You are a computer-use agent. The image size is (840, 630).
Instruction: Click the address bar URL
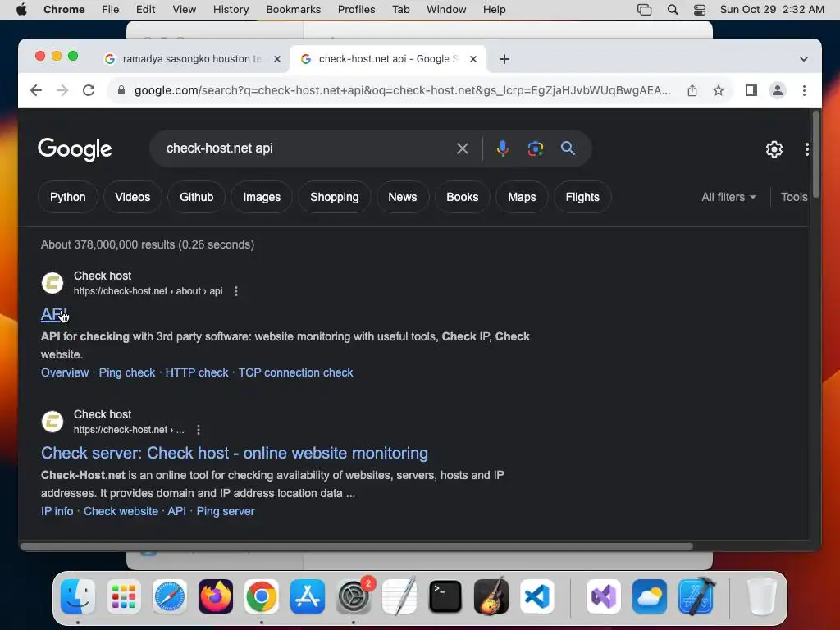402,90
